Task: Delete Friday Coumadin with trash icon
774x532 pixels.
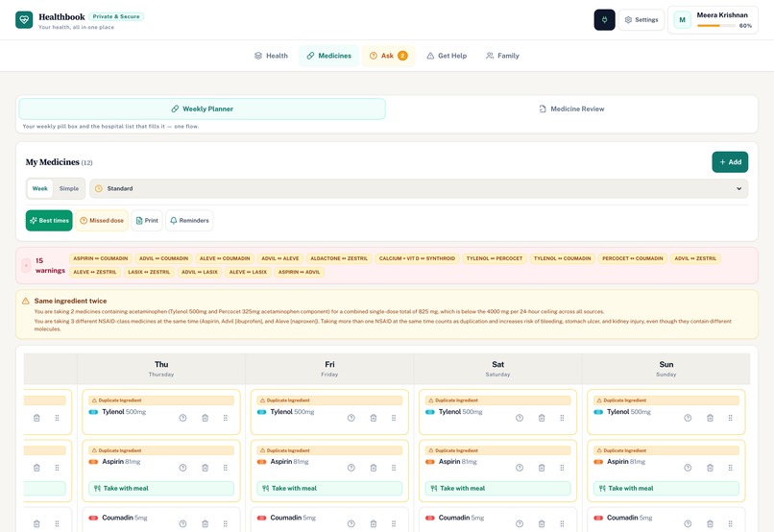Action: click(374, 523)
